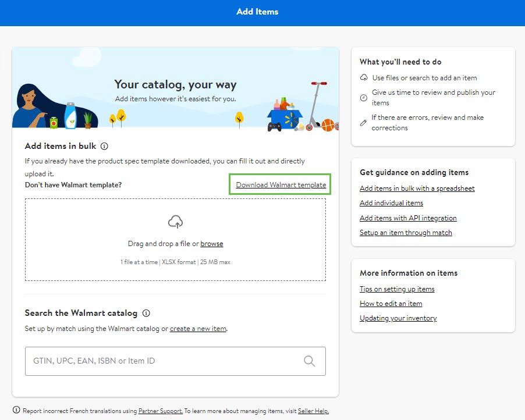Image resolution: width=525 pixels, height=420 pixels.
Task: Click the Your catalog, your way heading
Action: [175, 85]
